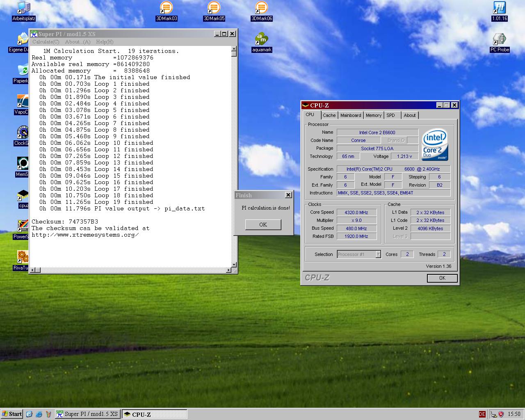Click Super PI vertical scrollbar down arrow
This screenshot has height=420, width=525.
234,265
